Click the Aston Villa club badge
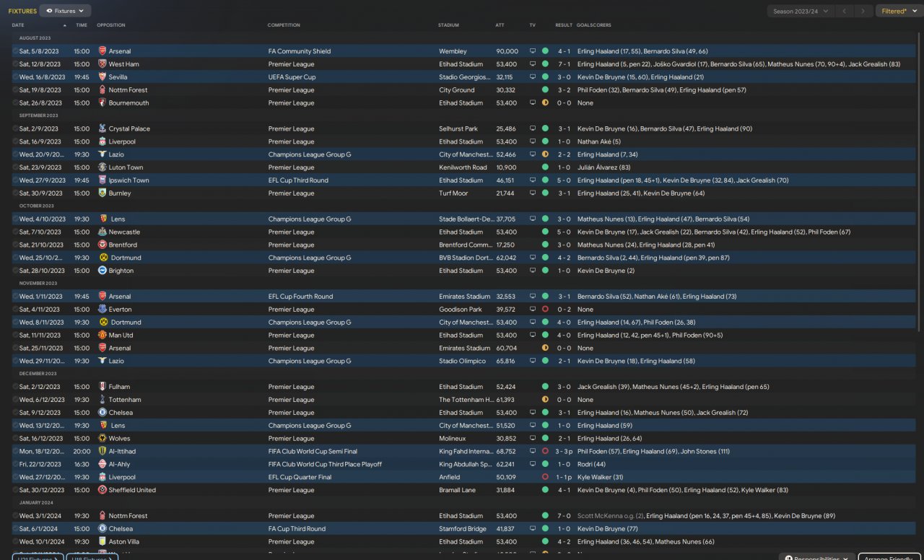 pyautogui.click(x=102, y=542)
